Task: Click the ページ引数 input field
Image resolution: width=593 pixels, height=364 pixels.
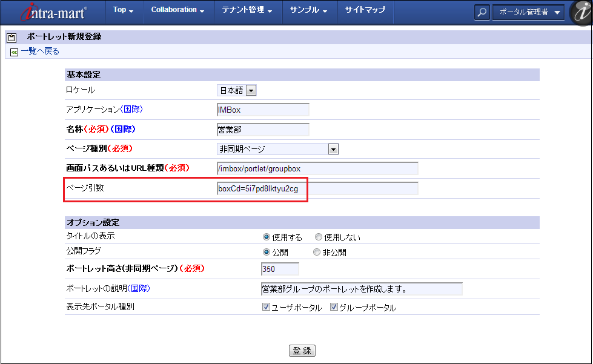Action: click(317, 188)
